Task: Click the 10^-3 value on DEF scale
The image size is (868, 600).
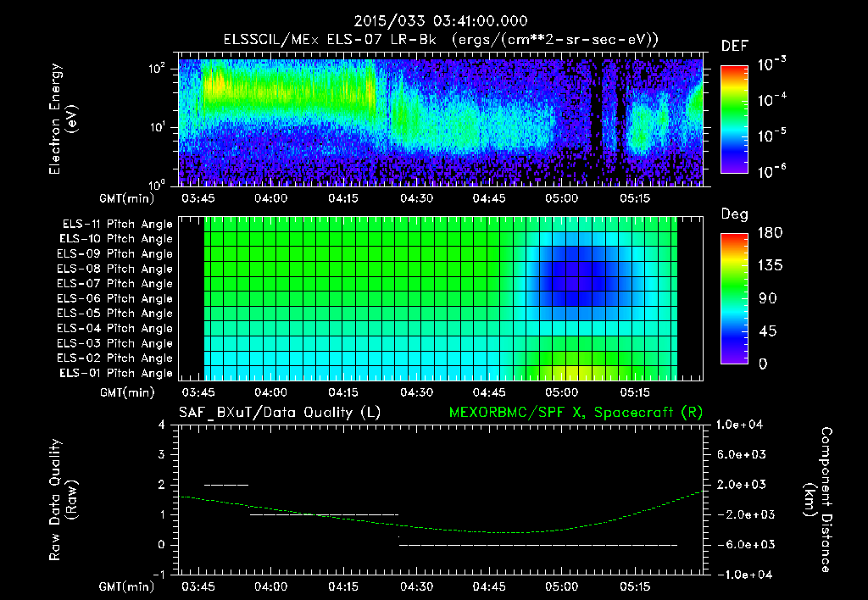Action: click(771, 64)
